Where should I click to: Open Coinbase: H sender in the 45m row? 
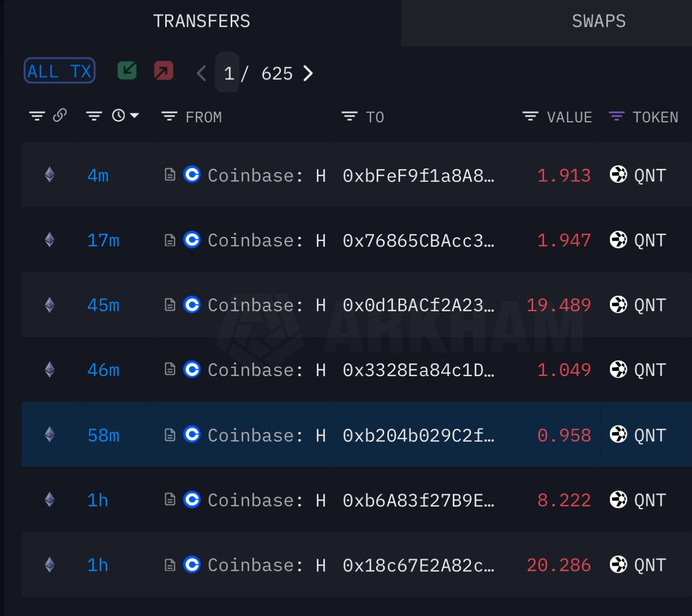coord(266,305)
